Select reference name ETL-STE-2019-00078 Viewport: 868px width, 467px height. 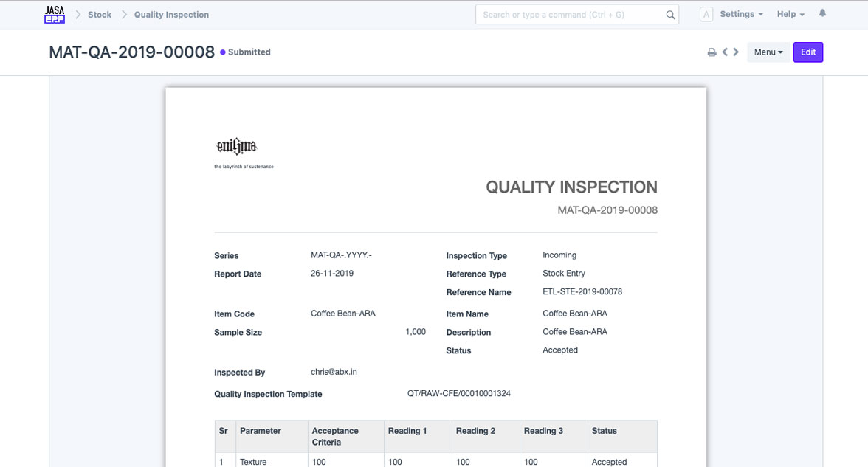tap(582, 292)
